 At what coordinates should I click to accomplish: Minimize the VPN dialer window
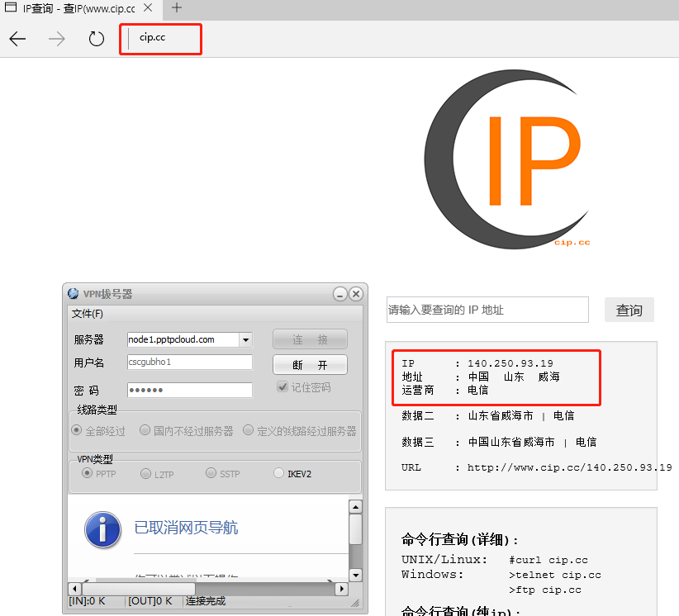click(339, 294)
